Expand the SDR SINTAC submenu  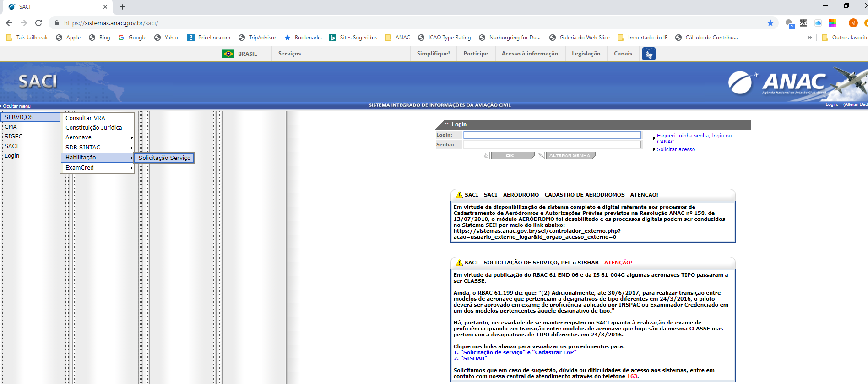click(98, 148)
